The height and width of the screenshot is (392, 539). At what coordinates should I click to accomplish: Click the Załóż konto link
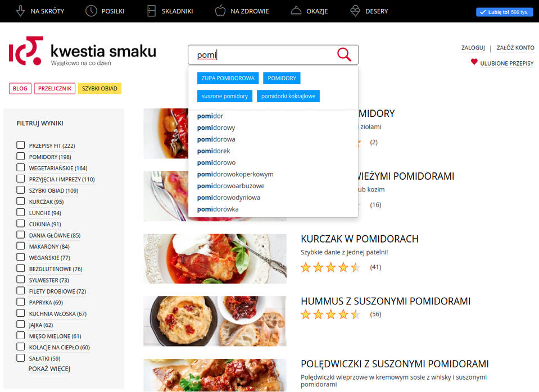[515, 48]
